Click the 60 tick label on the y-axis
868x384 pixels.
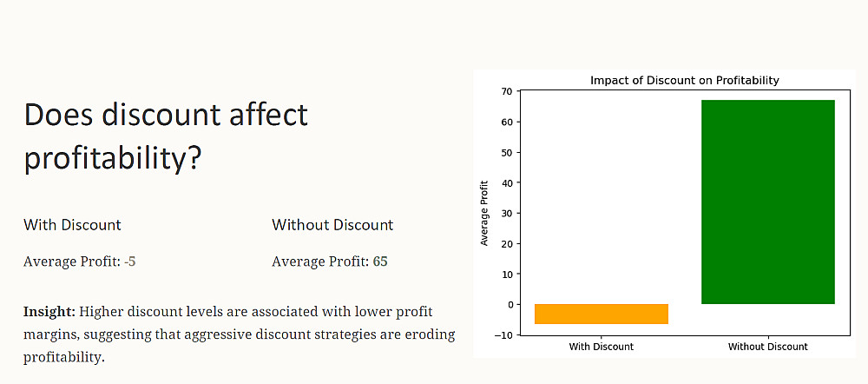[x=507, y=122]
